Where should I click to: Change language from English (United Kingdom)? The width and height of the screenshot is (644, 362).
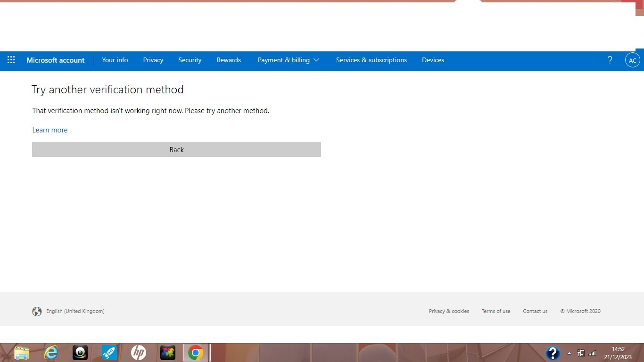[75, 311]
